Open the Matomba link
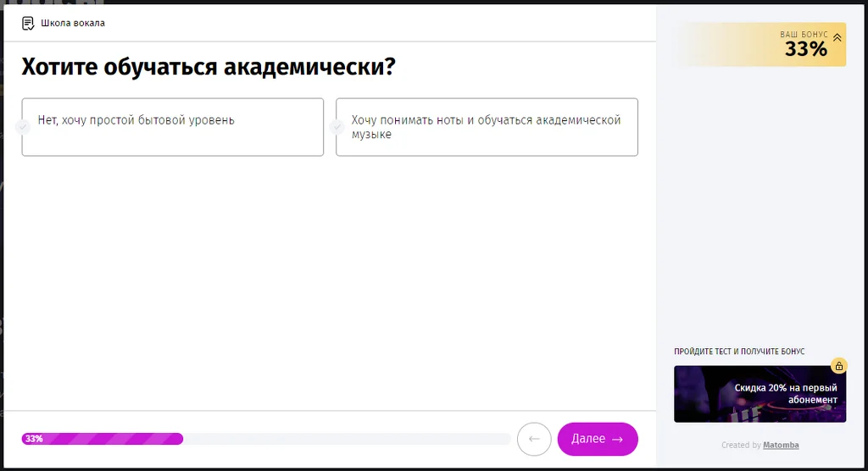Image resolution: width=868 pixels, height=471 pixels. click(x=781, y=445)
